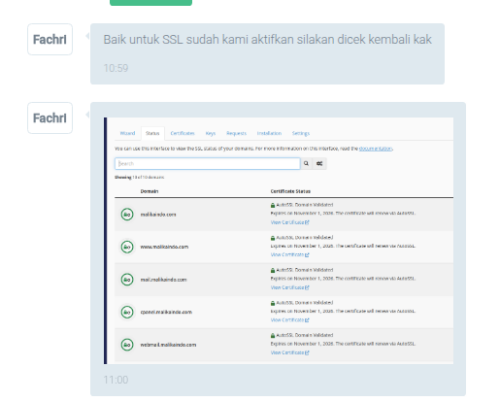This screenshot has height=401, width=500.
Task: Go to the Keys tab
Action: 211,133
